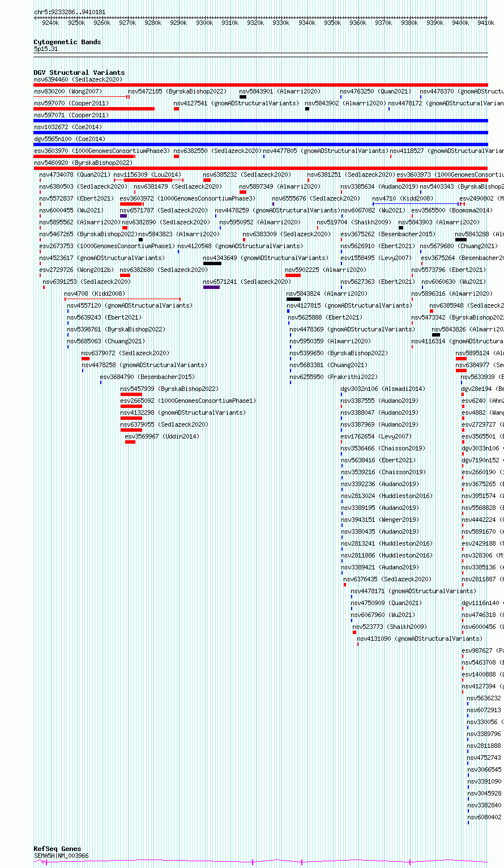Open gene SEMA5A|NM_003966
Viewport: 504px width, 868px height.
point(61,856)
